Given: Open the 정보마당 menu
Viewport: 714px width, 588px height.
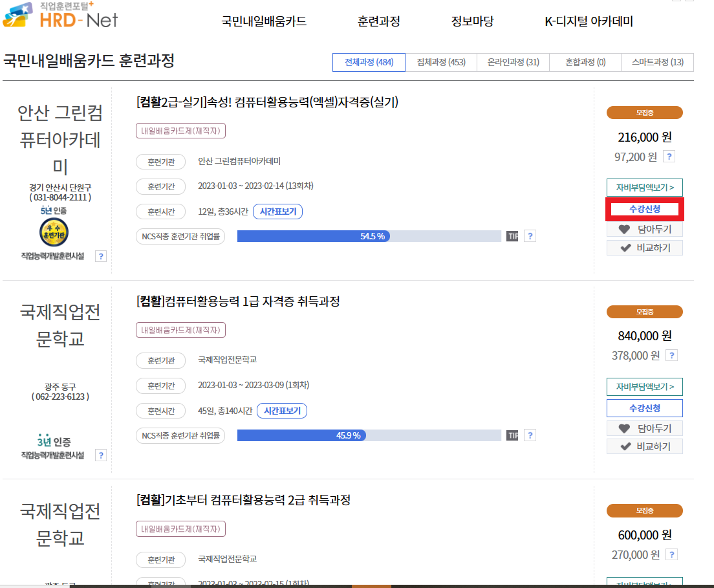Looking at the screenshot, I should coord(472,21).
